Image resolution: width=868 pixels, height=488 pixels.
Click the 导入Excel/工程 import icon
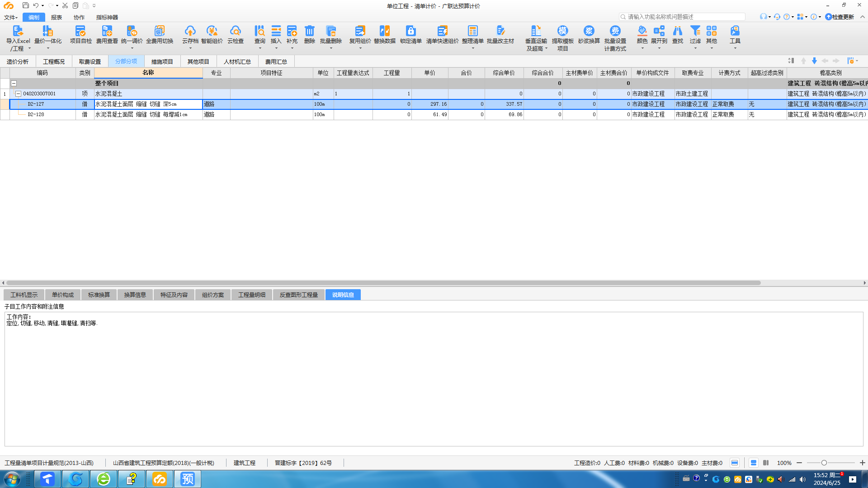click(x=18, y=31)
